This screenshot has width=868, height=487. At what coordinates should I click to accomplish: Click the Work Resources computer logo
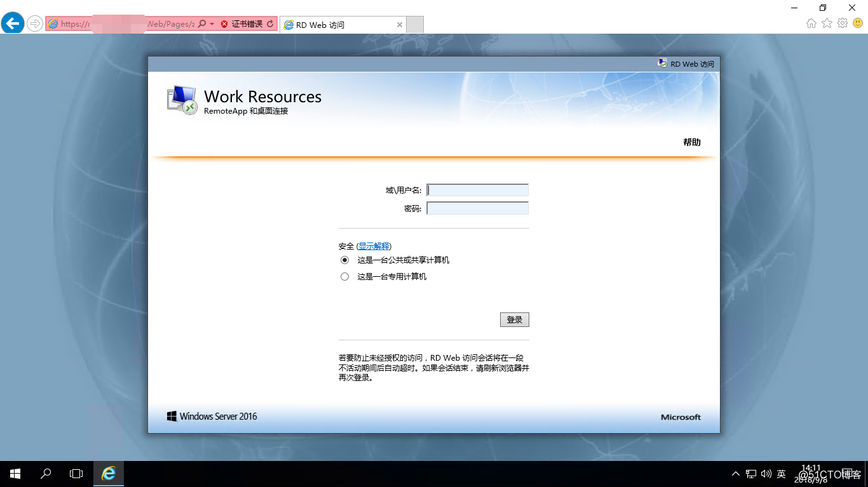point(182,100)
